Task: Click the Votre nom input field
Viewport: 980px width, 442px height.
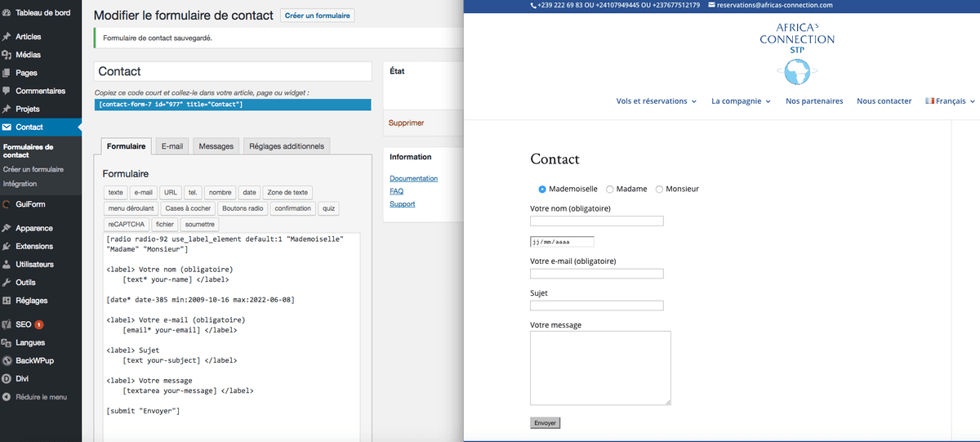Action: [x=597, y=221]
